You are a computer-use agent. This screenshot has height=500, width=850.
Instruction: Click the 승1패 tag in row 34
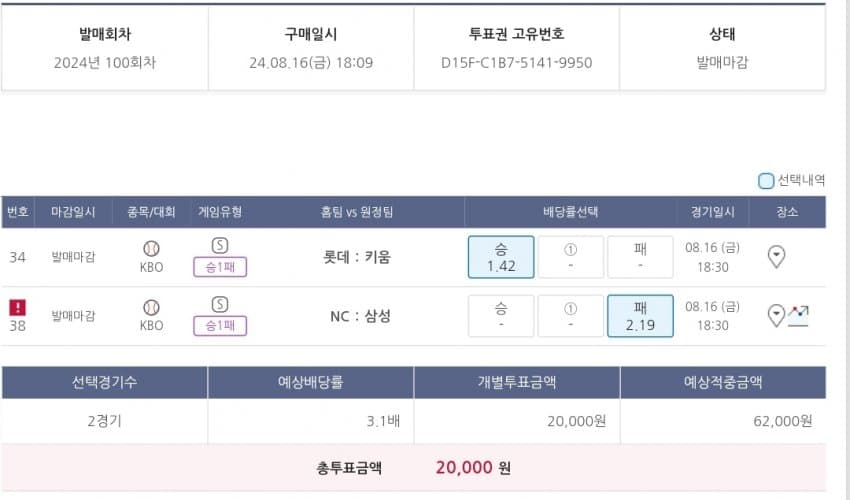[x=220, y=267]
